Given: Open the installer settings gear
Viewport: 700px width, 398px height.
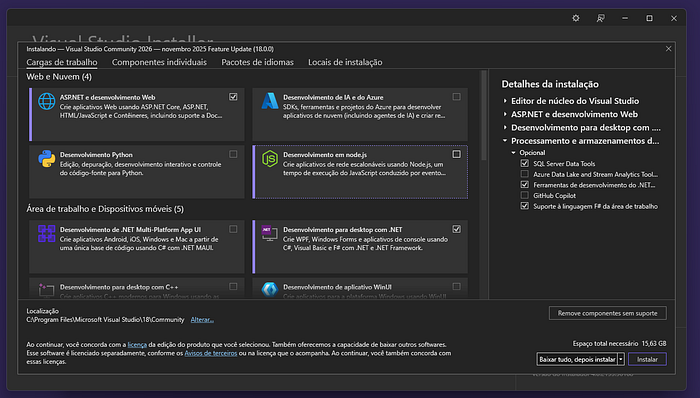Looking at the screenshot, I should (x=576, y=18).
